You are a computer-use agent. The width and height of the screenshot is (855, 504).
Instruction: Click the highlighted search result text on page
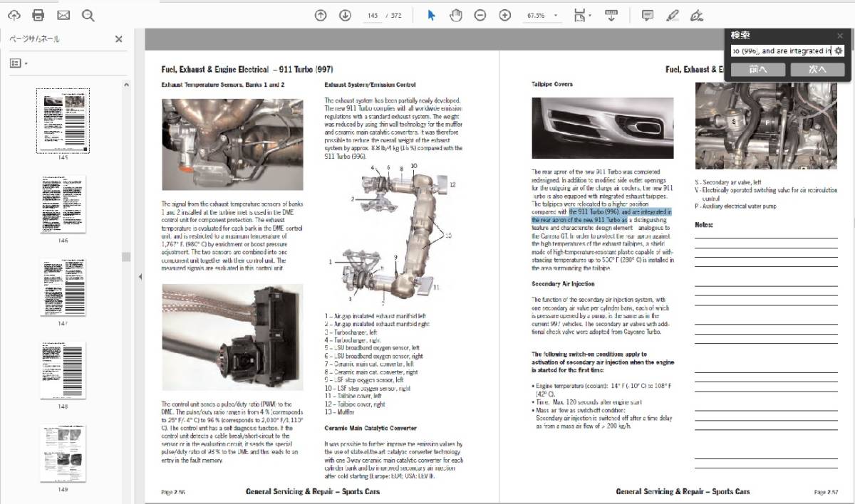coord(601,216)
